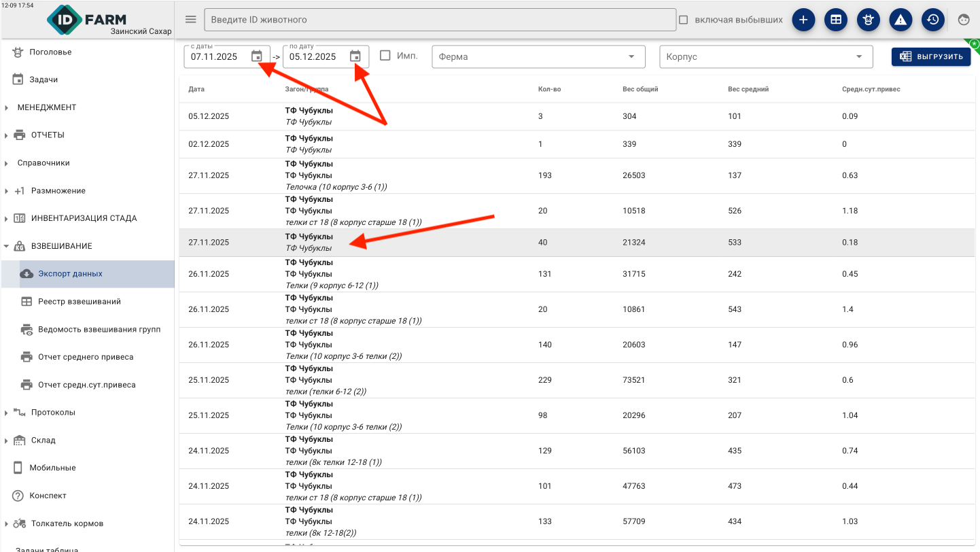980x552 pixels.
Task: Click the total weight value 31715
Action: [634, 274]
